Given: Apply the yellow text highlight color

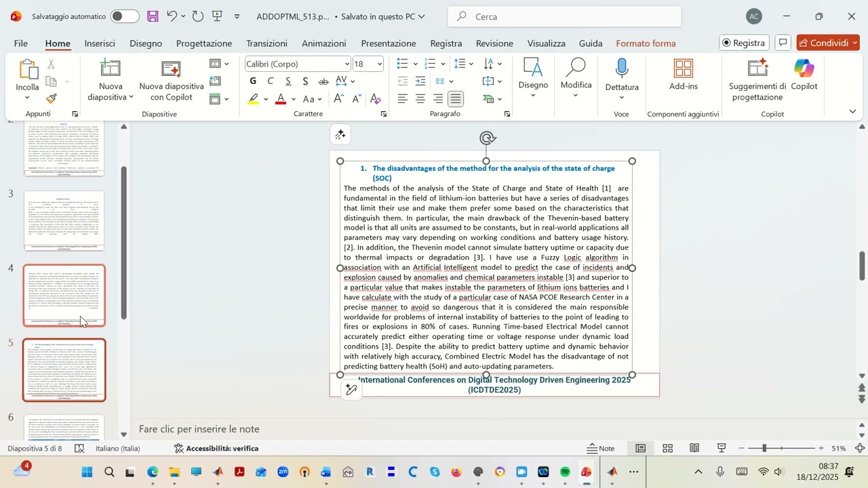Looking at the screenshot, I should point(253,99).
